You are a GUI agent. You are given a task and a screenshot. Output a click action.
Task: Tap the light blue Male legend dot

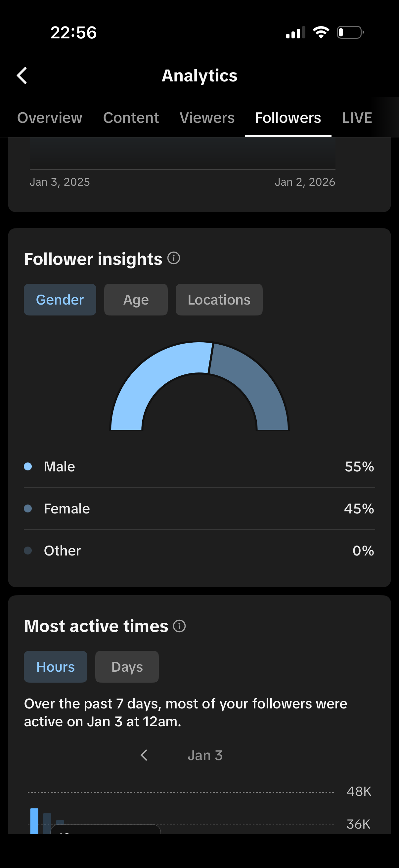28,466
